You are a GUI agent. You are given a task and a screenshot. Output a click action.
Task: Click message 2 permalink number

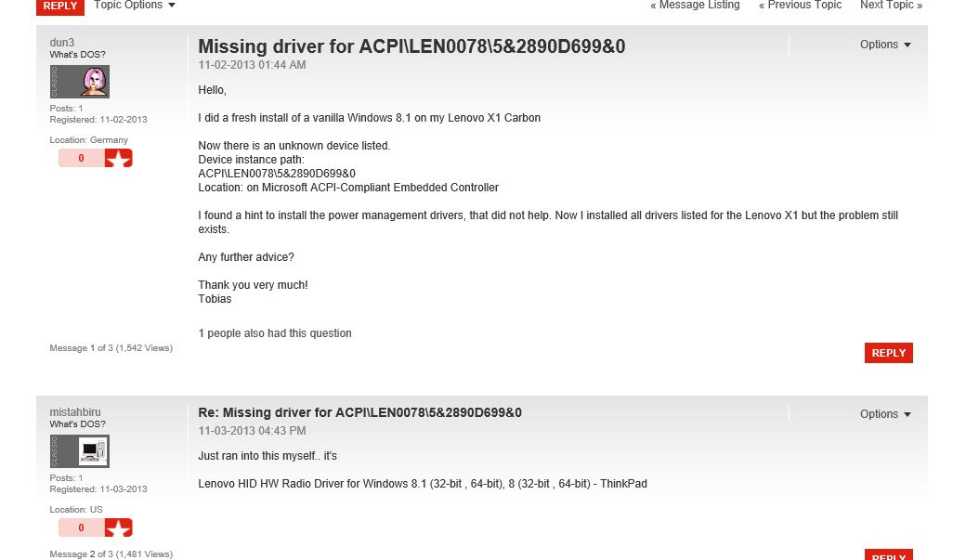click(x=92, y=554)
